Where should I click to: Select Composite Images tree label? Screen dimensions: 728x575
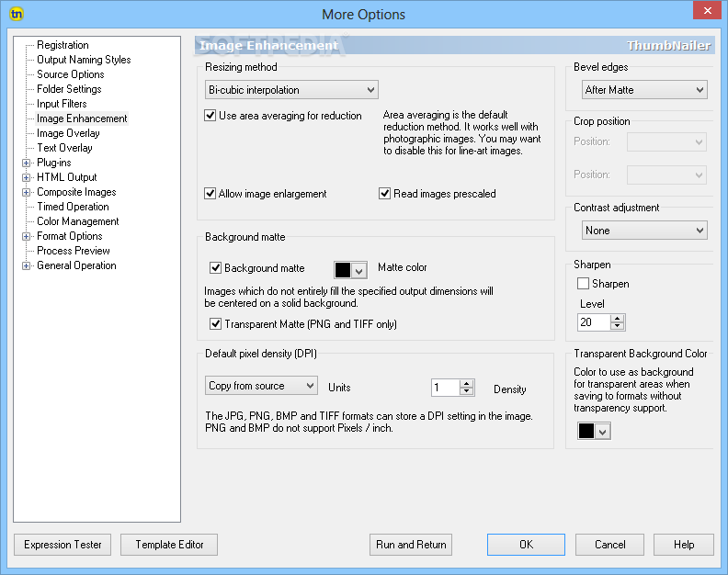(76, 192)
